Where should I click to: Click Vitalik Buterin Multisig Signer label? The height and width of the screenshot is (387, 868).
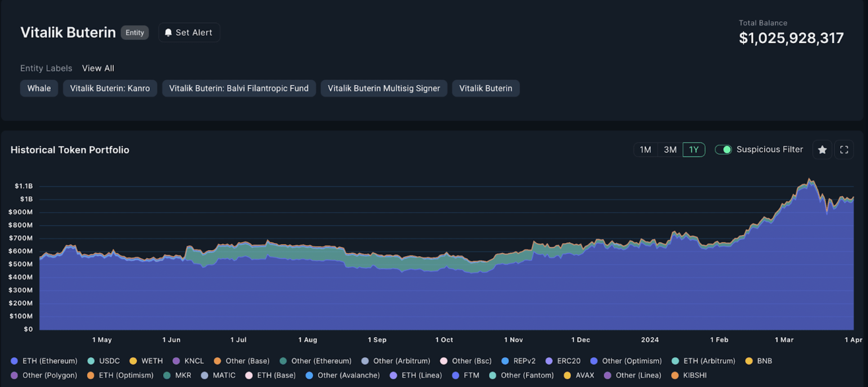coord(384,89)
